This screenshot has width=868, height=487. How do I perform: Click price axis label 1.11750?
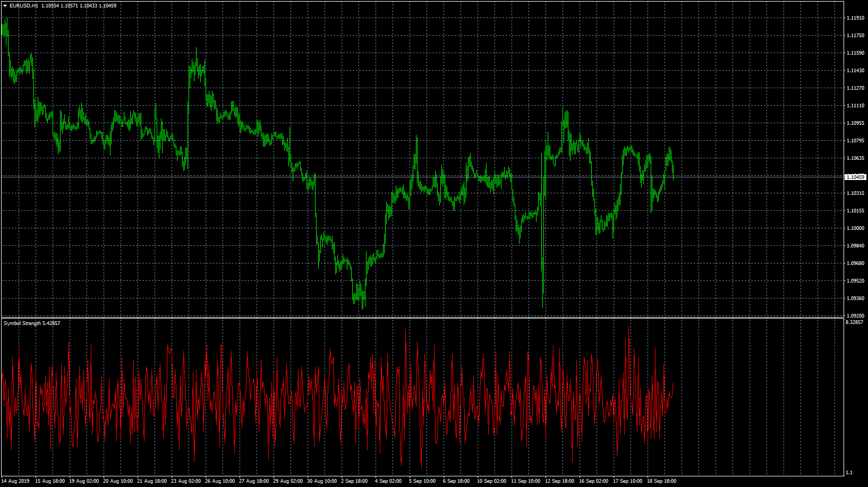tap(855, 36)
